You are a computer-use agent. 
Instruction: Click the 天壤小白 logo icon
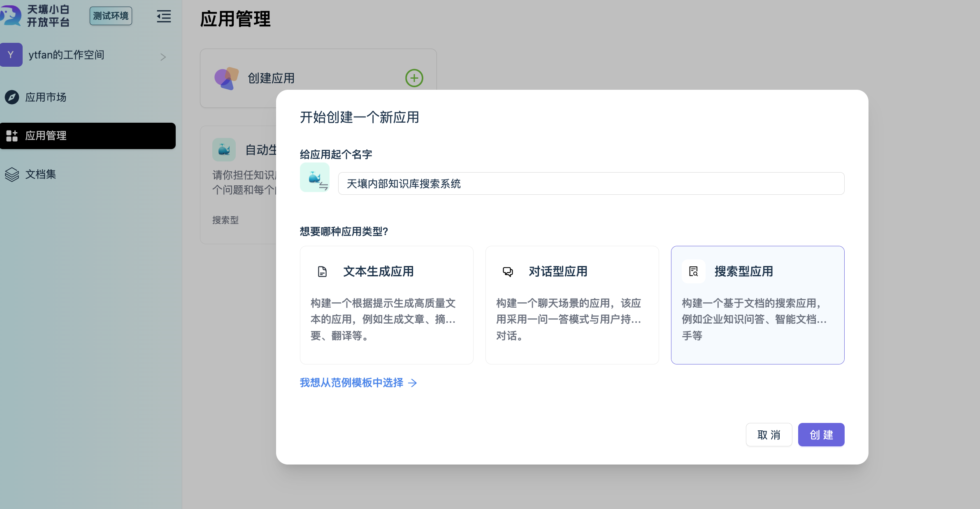10,16
